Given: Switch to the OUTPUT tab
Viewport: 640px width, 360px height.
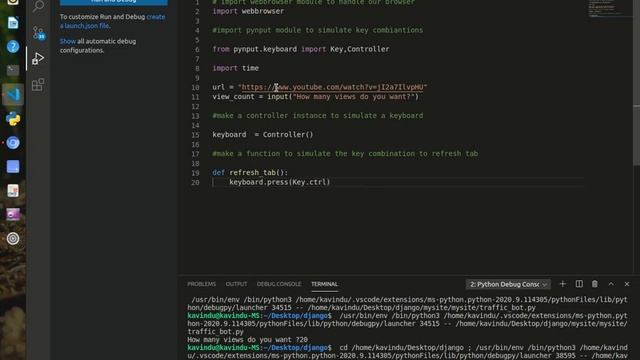Looking at the screenshot, I should point(236,284).
